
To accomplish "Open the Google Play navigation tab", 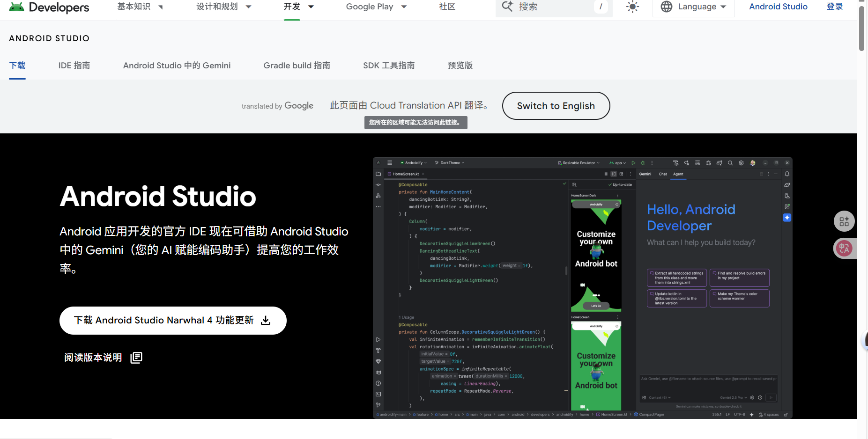I will (x=370, y=7).
